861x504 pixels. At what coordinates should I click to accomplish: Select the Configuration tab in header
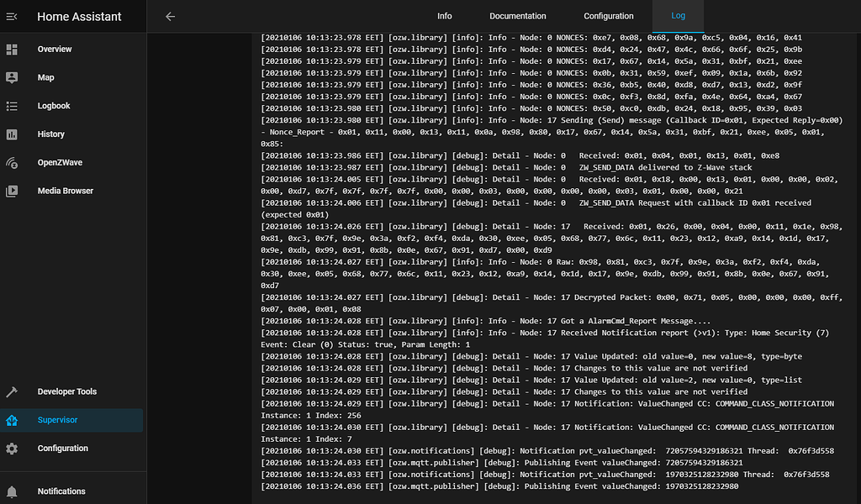[609, 16]
